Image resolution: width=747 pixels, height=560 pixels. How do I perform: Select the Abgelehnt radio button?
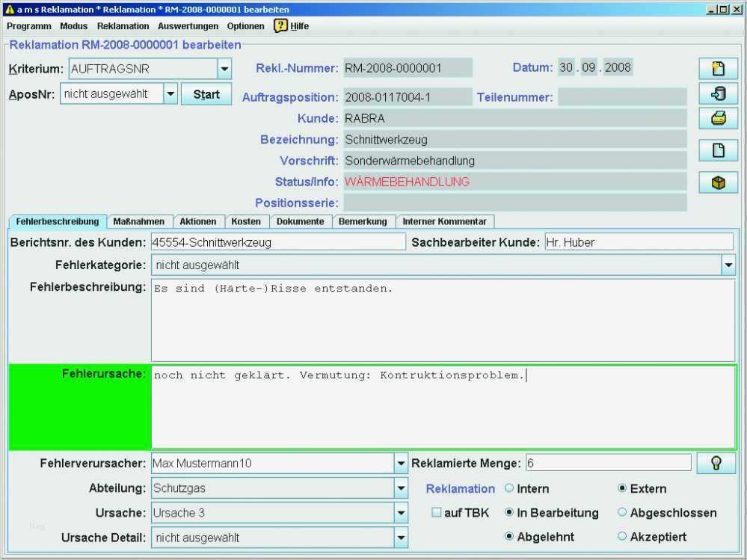coord(508,537)
